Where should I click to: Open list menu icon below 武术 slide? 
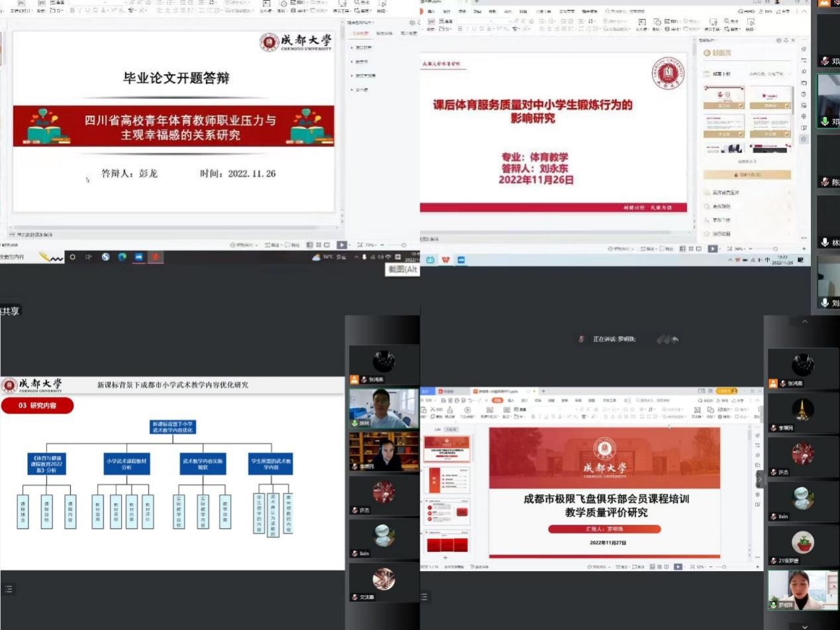8,589
